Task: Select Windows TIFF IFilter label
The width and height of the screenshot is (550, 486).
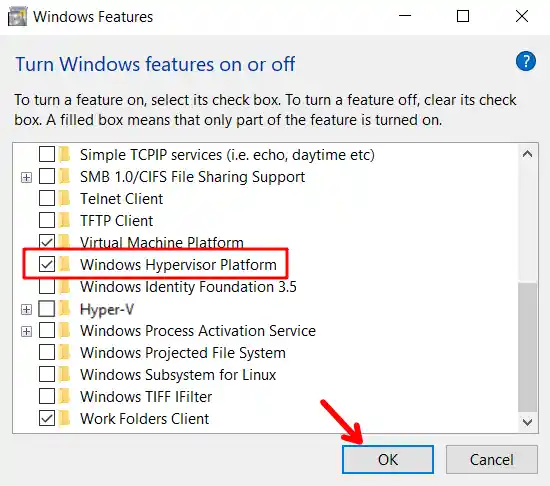Action: (146, 397)
